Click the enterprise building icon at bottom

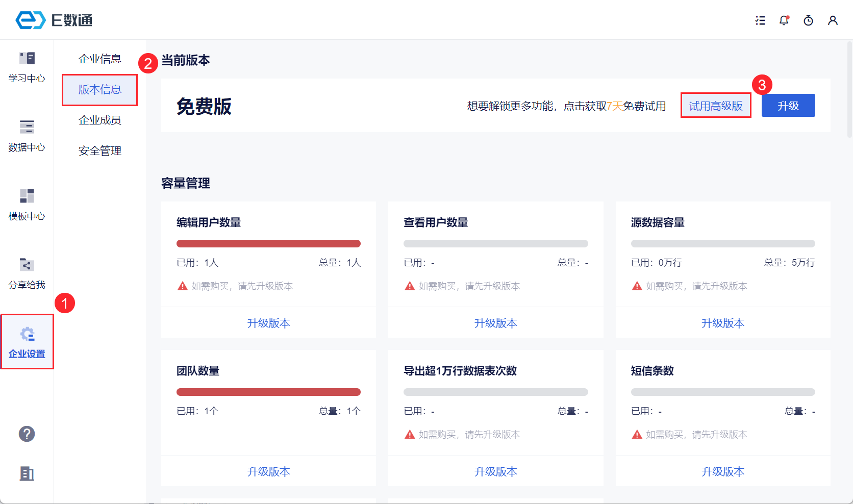[x=27, y=474]
